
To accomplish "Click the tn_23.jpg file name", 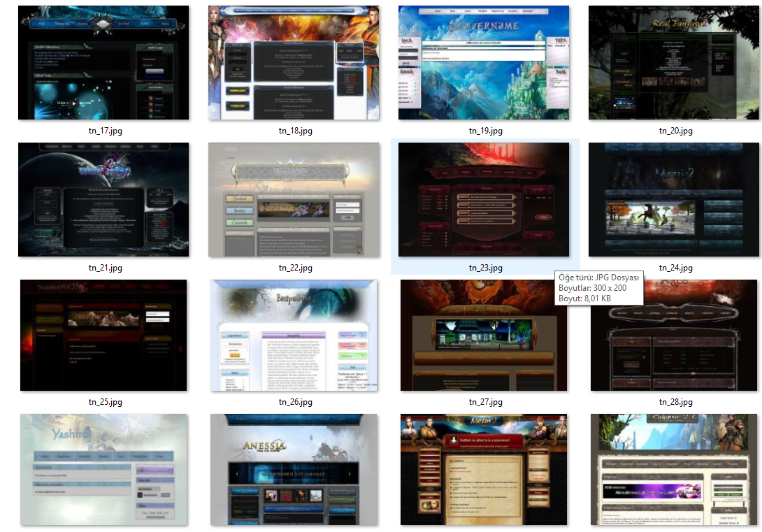I will point(485,268).
